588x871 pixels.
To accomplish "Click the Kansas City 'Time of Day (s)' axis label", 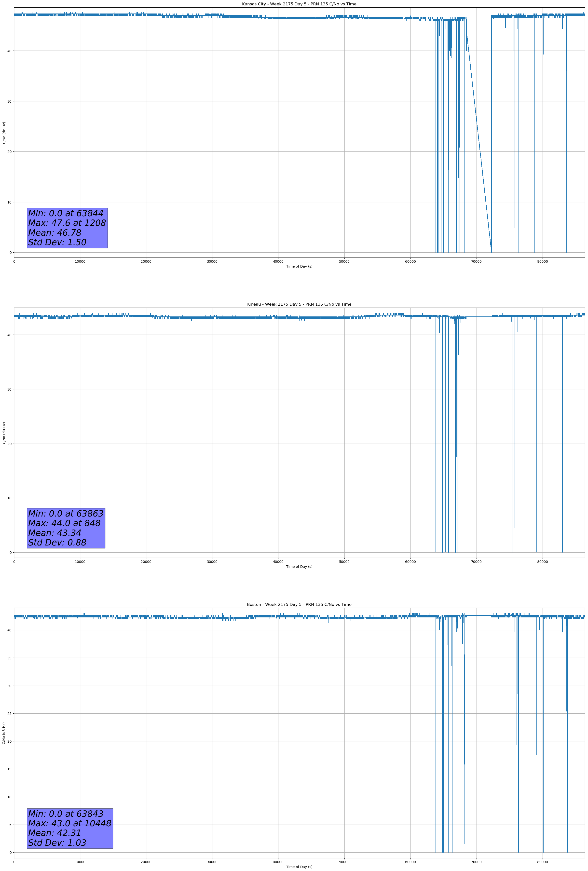I will [x=299, y=266].
